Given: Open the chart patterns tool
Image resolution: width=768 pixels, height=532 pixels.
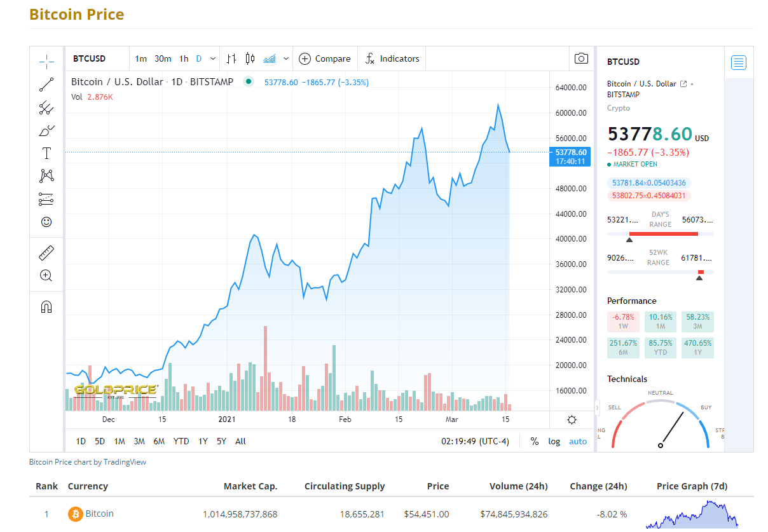Looking at the screenshot, I should tap(46, 176).
